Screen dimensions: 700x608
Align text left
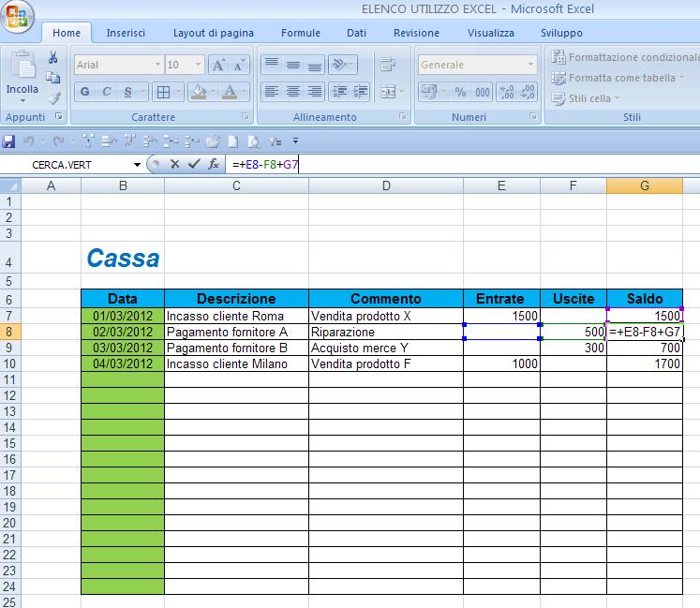coord(272,92)
